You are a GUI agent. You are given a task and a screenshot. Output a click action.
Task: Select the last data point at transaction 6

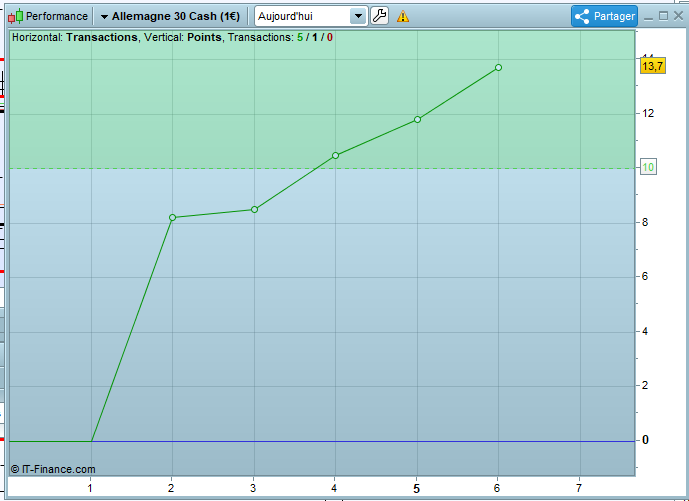pyautogui.click(x=498, y=67)
